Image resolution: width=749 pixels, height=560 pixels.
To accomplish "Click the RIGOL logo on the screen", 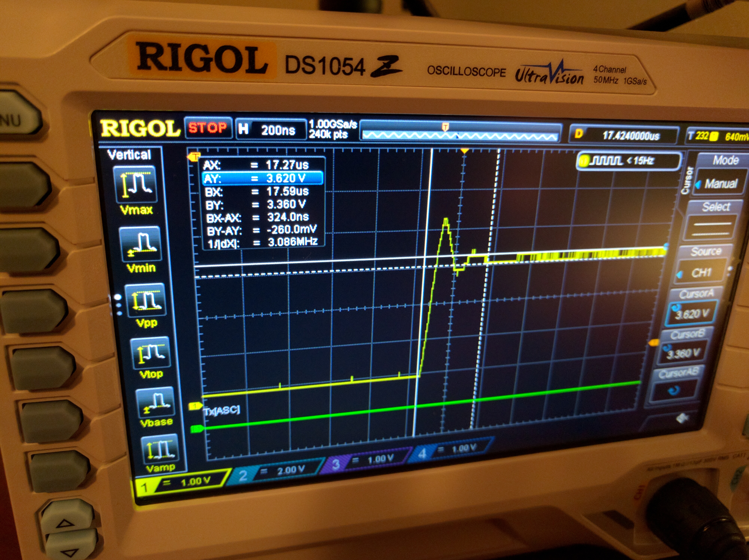I will click(140, 128).
